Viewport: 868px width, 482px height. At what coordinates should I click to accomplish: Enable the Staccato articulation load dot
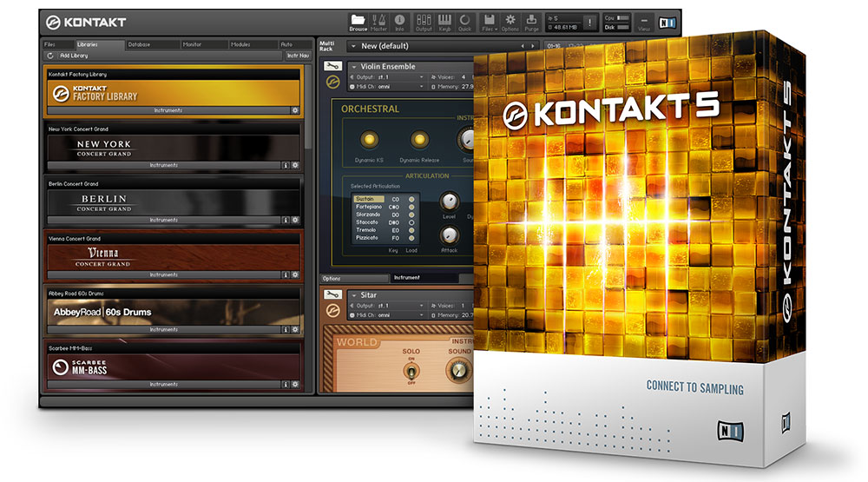(x=411, y=222)
